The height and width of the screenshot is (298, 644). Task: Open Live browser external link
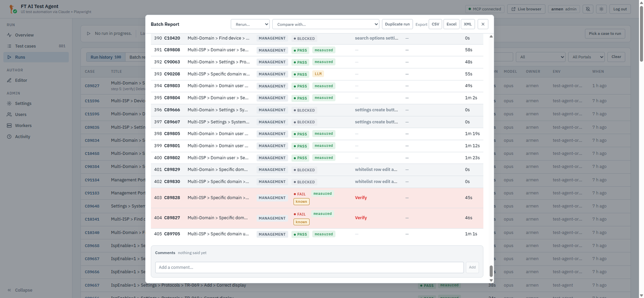click(526, 9)
